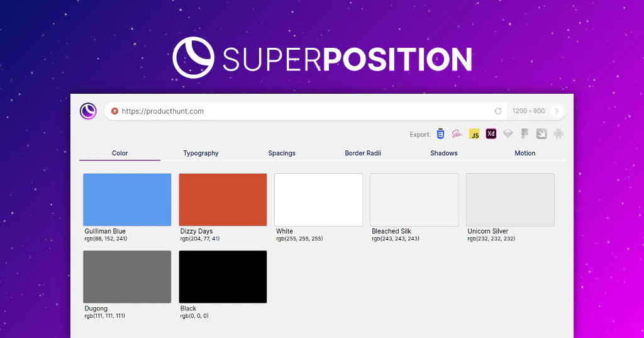Viewport: 644px width, 338px height.
Task: Select the Dizzy Days orange swatch
Action: point(223,200)
